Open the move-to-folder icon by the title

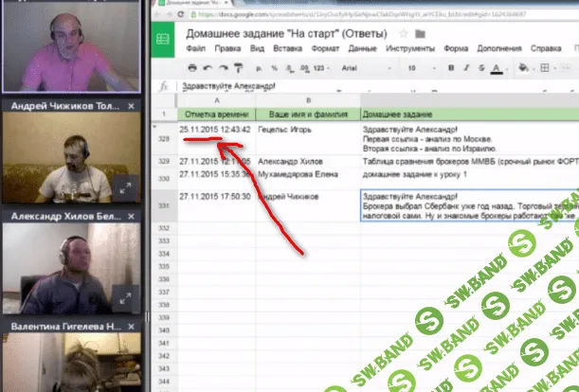click(419, 34)
